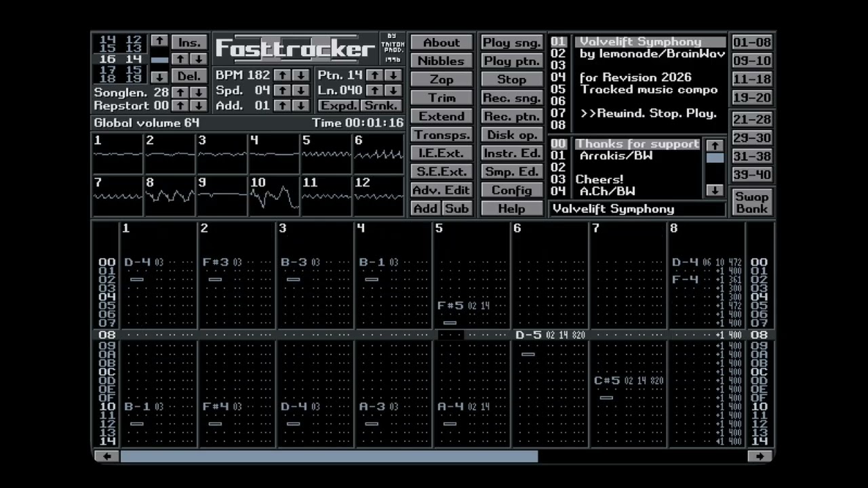This screenshot has height=488, width=868.
Task: Select instrument bank 29-30
Action: coord(752,138)
